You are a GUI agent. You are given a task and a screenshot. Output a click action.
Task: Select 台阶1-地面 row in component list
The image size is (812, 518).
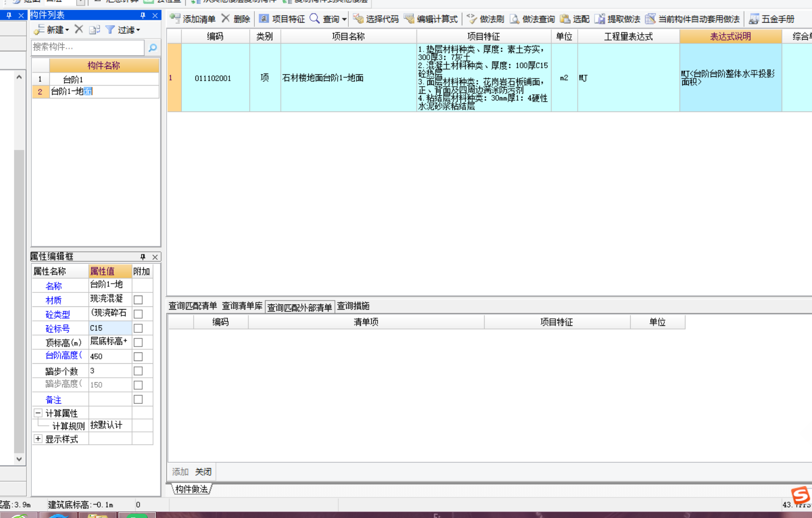tap(95, 91)
